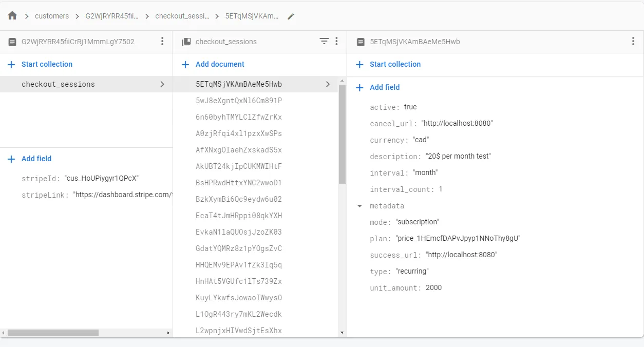Select document AfXNxgOIaehZxskadS5x
The height and width of the screenshot is (347, 644).
pyautogui.click(x=239, y=150)
